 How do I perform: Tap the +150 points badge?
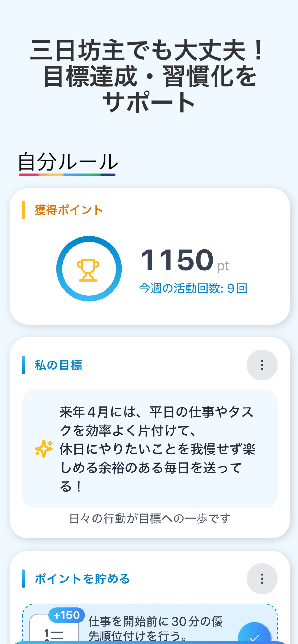(66, 615)
